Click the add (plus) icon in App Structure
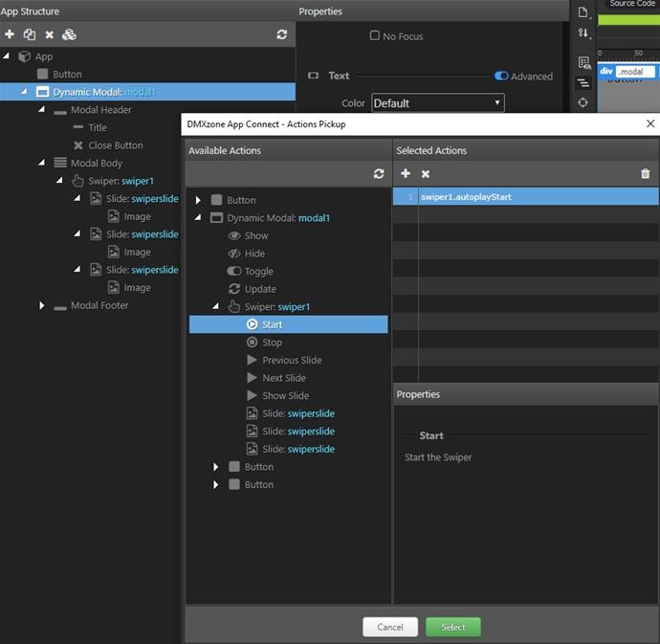Image resolution: width=660 pixels, height=644 pixels. pos(10,34)
